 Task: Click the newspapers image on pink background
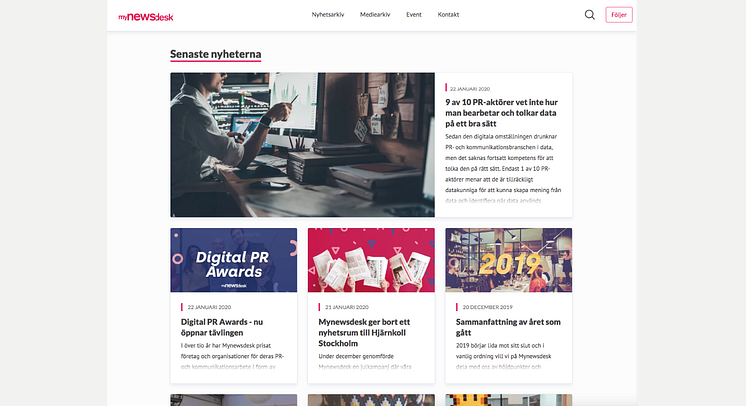[x=371, y=260]
